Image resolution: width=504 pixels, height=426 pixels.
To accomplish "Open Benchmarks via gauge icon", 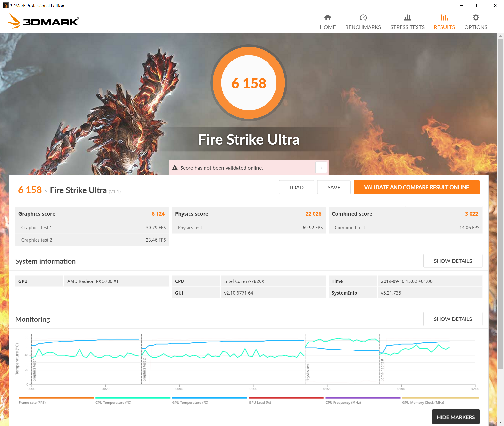I will [363, 17].
